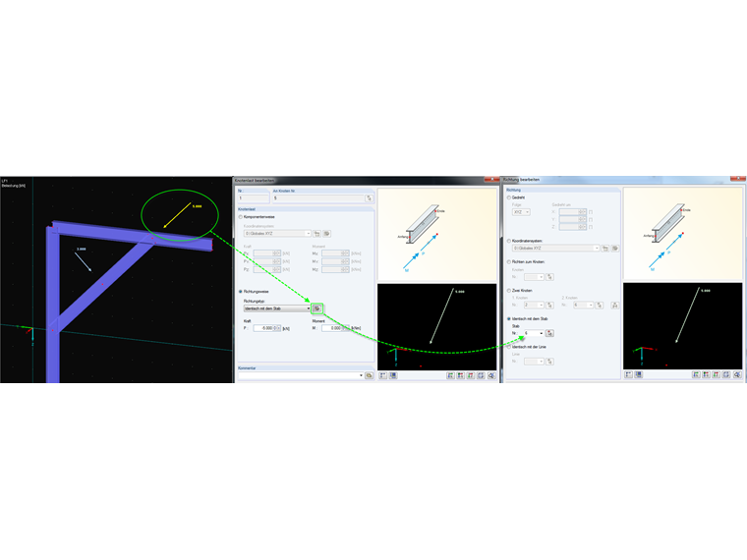This screenshot has width=747, height=560.
Task: Open direction edit button next to Richtungstyp dropdown
Action: tap(316, 308)
